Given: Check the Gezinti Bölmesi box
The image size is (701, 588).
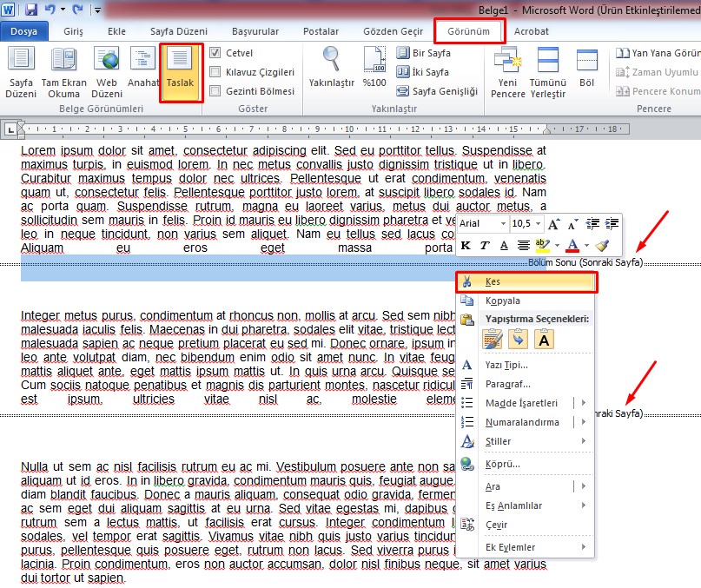Looking at the screenshot, I should tap(215, 91).
